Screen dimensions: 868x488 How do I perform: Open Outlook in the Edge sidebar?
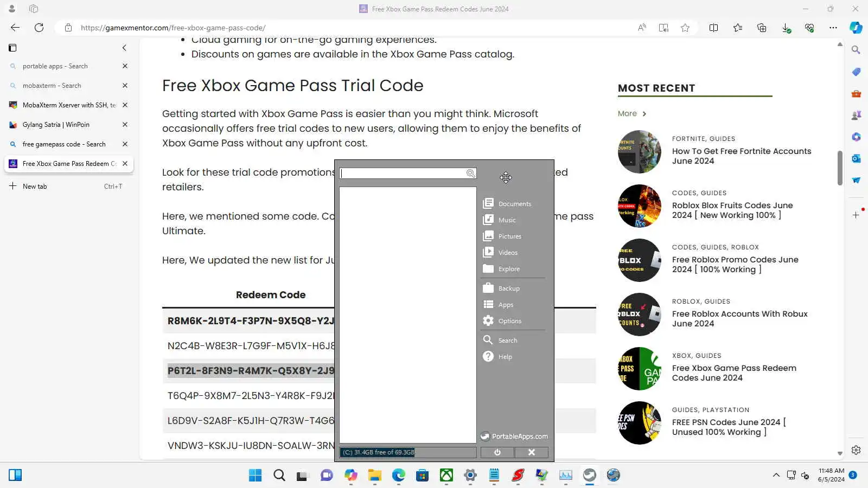click(856, 158)
